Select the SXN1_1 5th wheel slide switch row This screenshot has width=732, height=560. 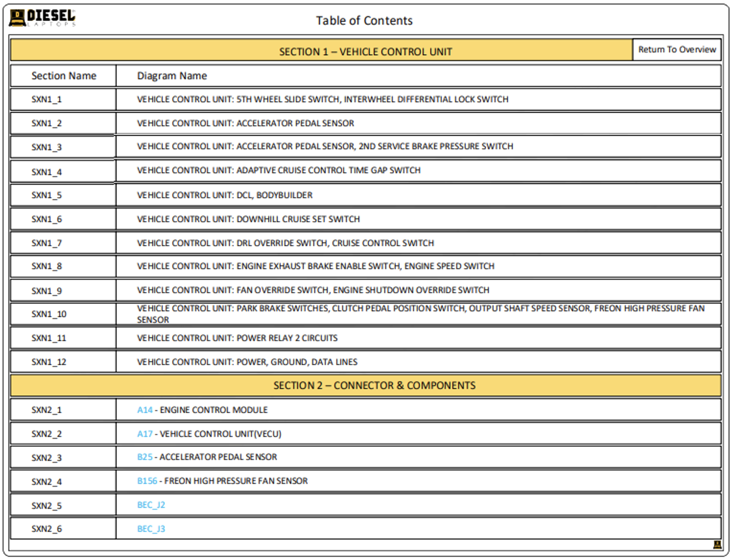point(322,99)
